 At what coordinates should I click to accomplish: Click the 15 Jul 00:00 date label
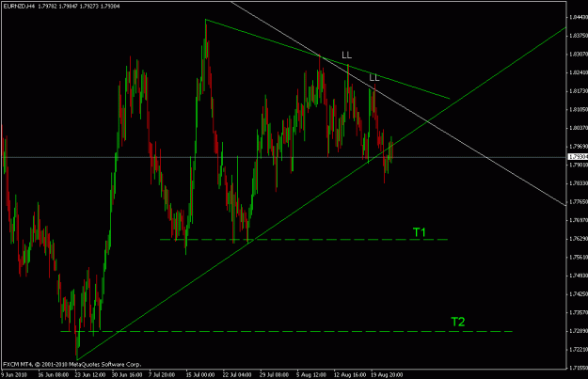tap(200, 374)
